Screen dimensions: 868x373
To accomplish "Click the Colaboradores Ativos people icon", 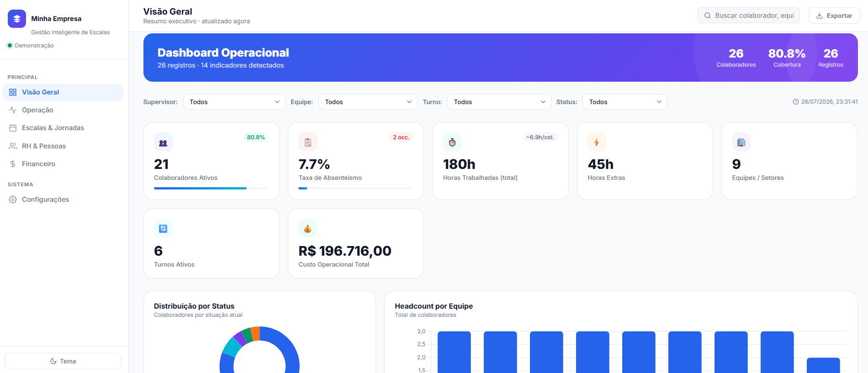I will 163,142.
